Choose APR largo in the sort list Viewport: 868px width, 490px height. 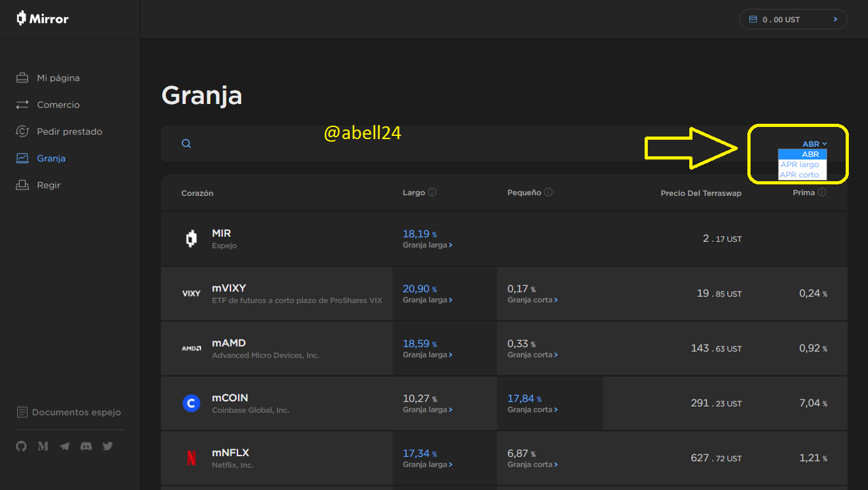(x=802, y=165)
